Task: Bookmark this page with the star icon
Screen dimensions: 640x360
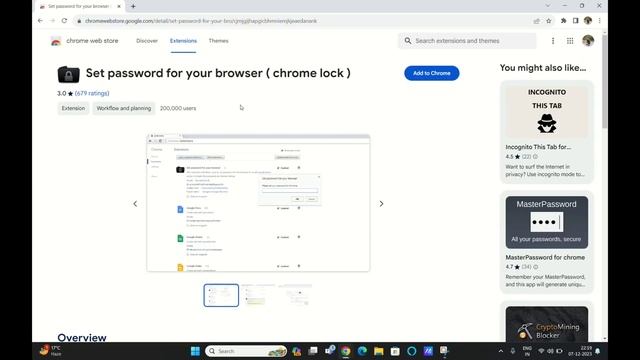Action: coord(549,21)
